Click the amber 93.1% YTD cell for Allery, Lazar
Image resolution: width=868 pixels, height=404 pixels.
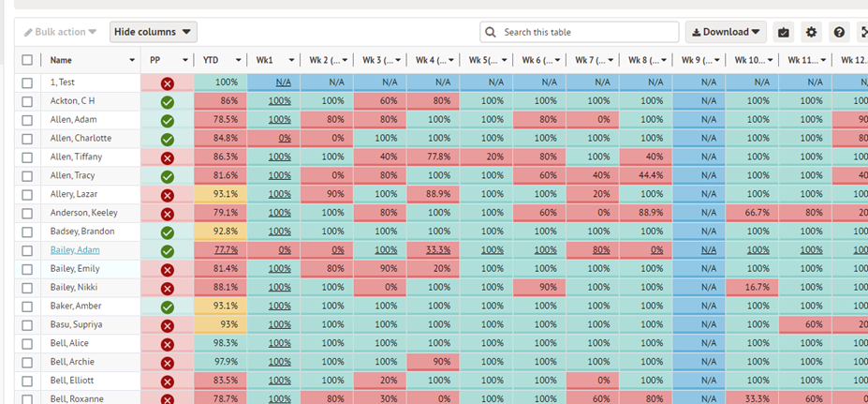220,195
